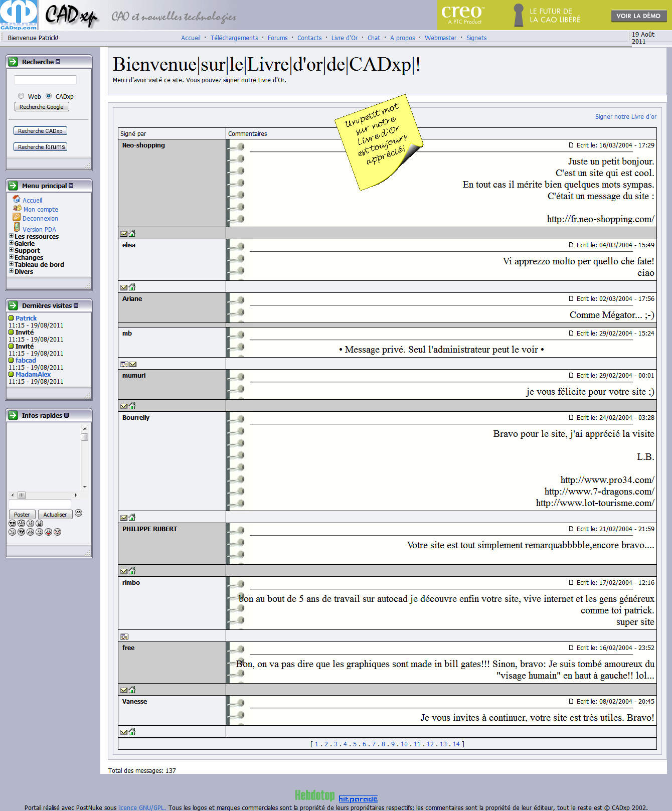Click the Infos rapides horizontal scrollbar thumb
Screen dimensions: 672x811
point(22,495)
